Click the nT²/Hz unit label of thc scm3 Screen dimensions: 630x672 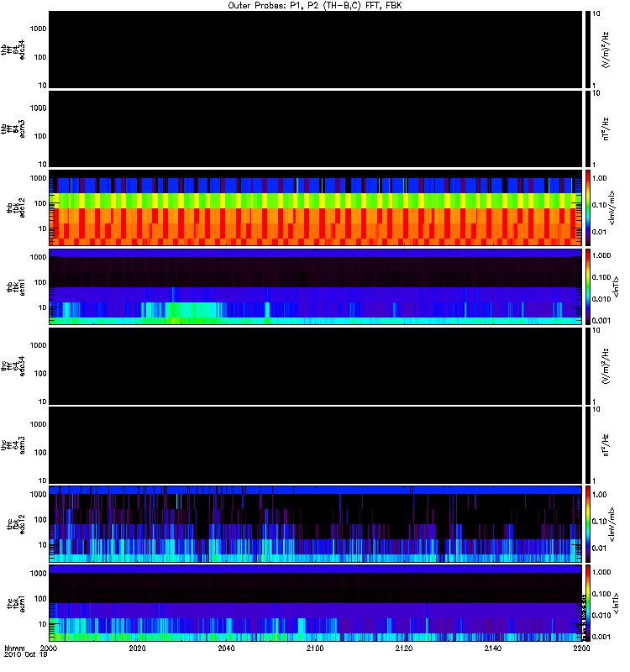pos(606,445)
